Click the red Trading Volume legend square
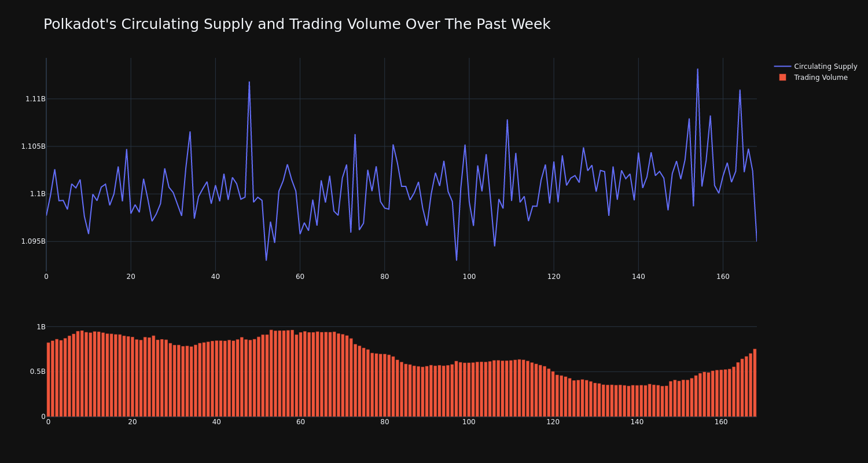The width and height of the screenshot is (868, 463). point(782,78)
